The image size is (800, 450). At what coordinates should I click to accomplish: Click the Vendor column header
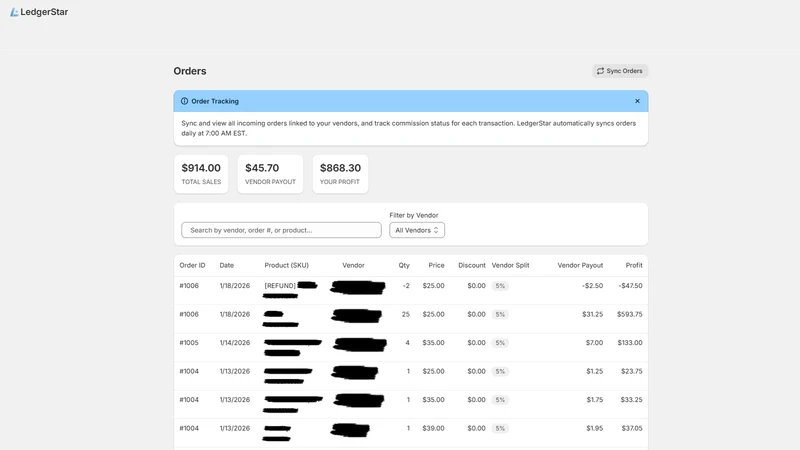click(353, 265)
